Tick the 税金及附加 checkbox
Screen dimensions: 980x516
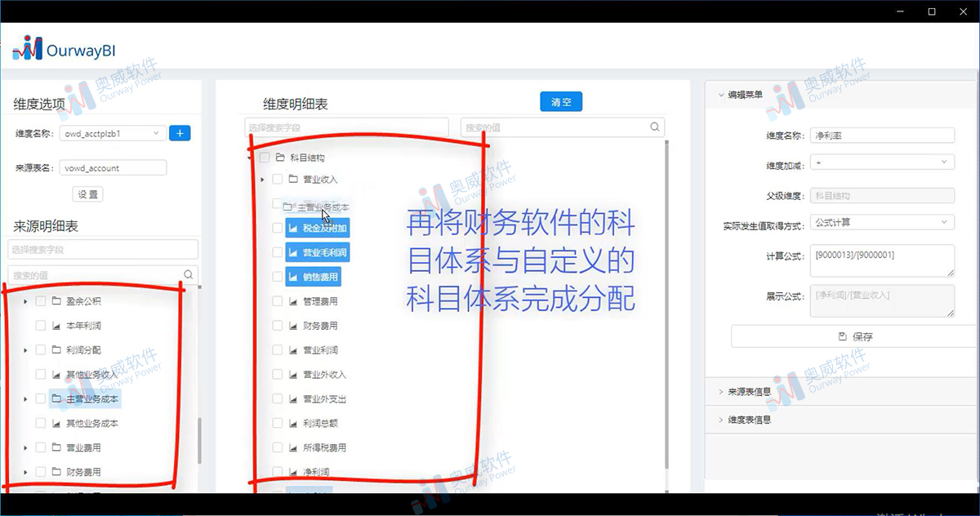[278, 229]
